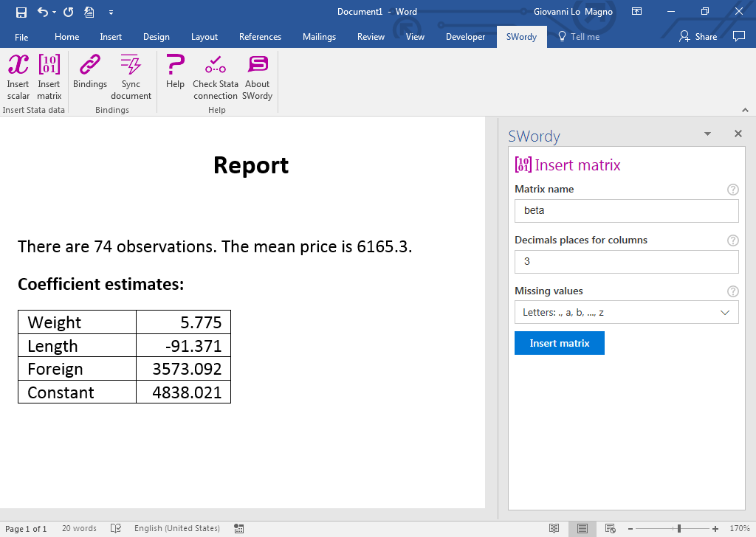Viewport: 756px width, 537px height.
Task: Open the SWordy pane options chevron
Action: (707, 134)
